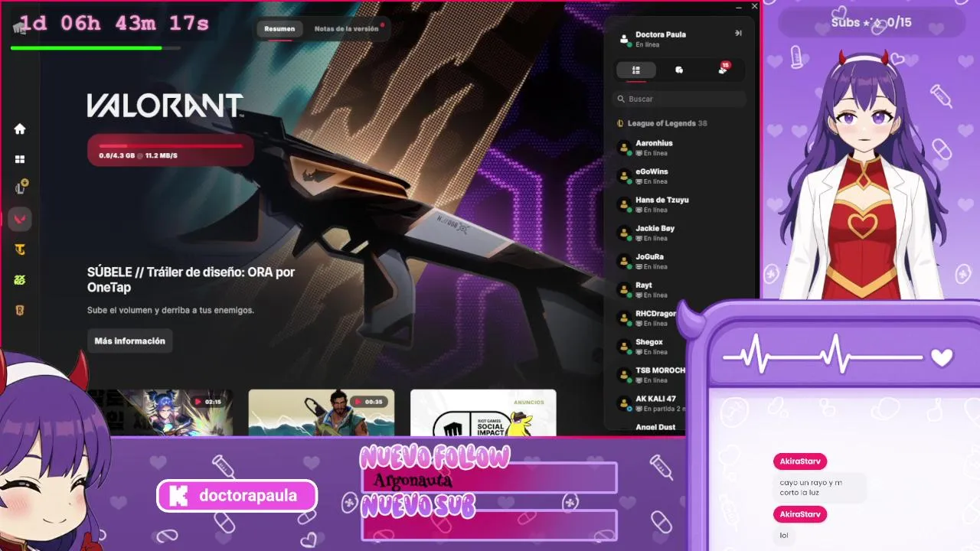Open the Riot Games Social Impact card
This screenshot has height=551, width=980.
[483, 412]
